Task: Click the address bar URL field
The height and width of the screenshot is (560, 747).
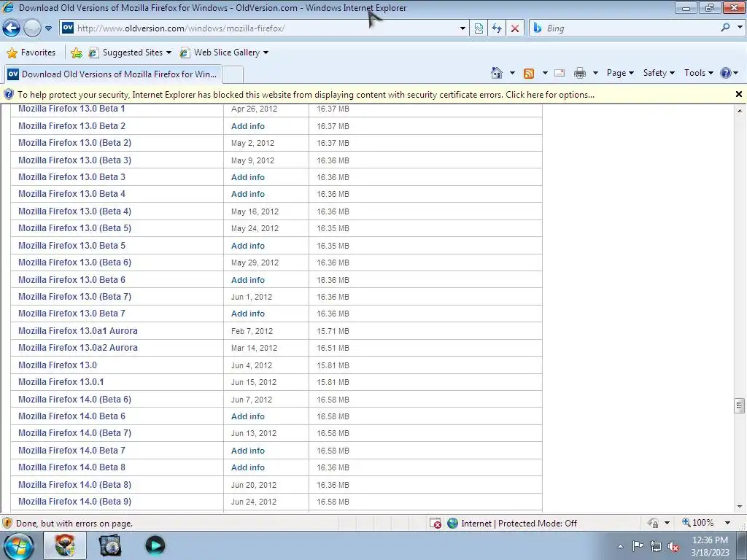Action: [264, 28]
